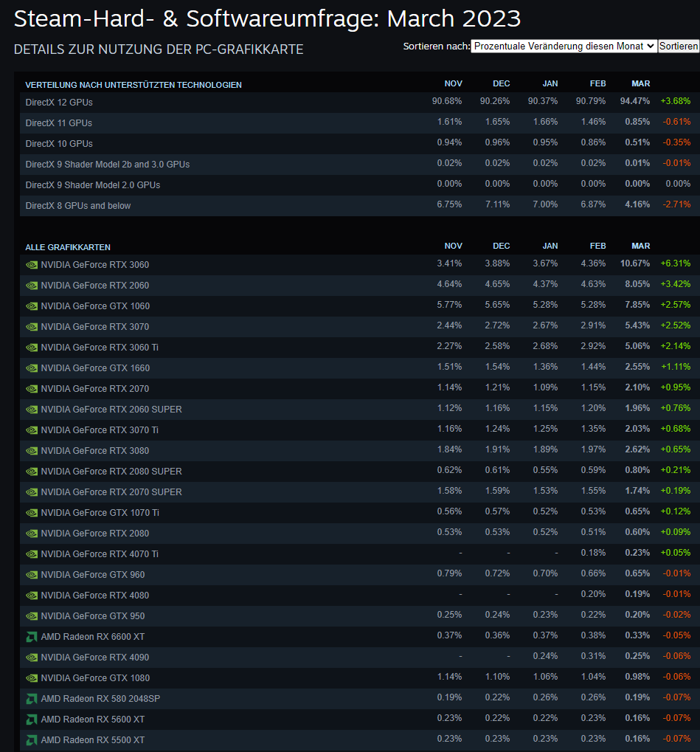Click the -0.07% change for RX 5500 XT

[x=676, y=739]
